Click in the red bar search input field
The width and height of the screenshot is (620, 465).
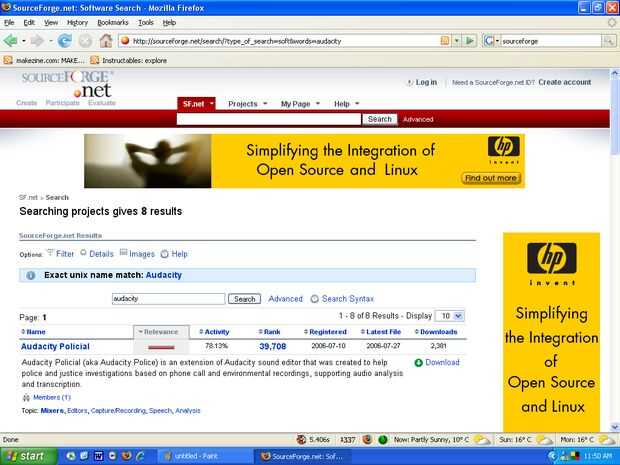(x=269, y=119)
